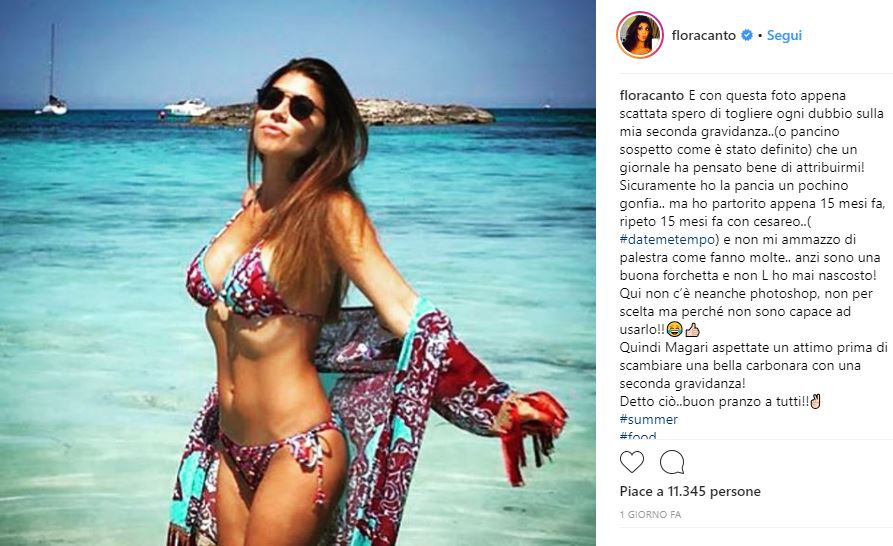893x546 pixels.
Task: Open the floracanto profile picture
Action: tap(640, 35)
